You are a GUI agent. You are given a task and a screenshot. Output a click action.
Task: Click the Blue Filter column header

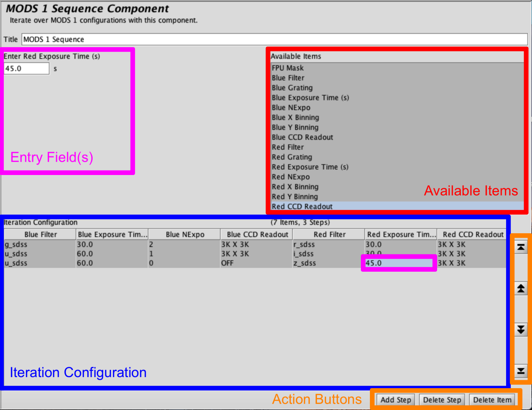click(40, 234)
